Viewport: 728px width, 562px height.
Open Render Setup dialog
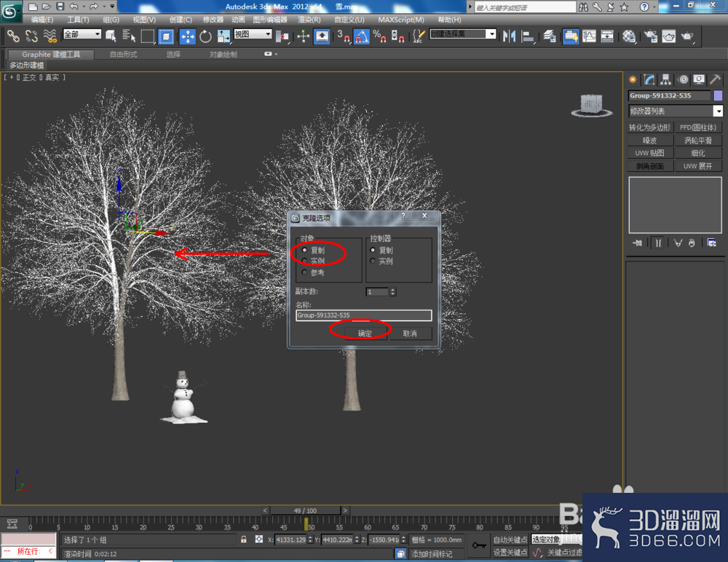[x=651, y=36]
